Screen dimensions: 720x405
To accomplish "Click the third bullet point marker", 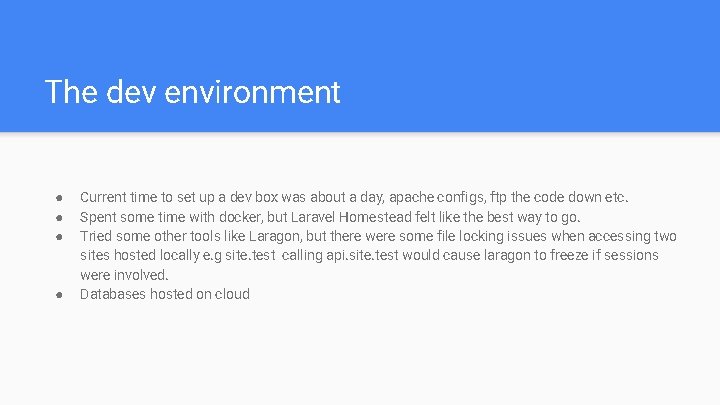I will tap(60, 237).
